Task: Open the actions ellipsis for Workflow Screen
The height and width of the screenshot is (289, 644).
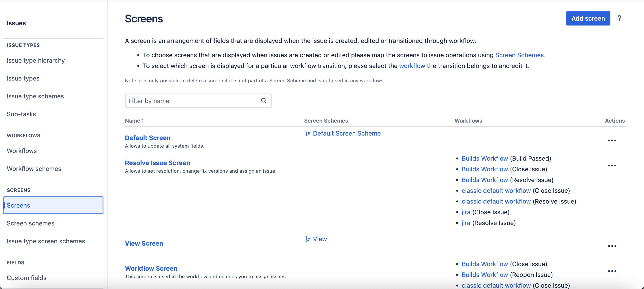Action: tap(612, 271)
